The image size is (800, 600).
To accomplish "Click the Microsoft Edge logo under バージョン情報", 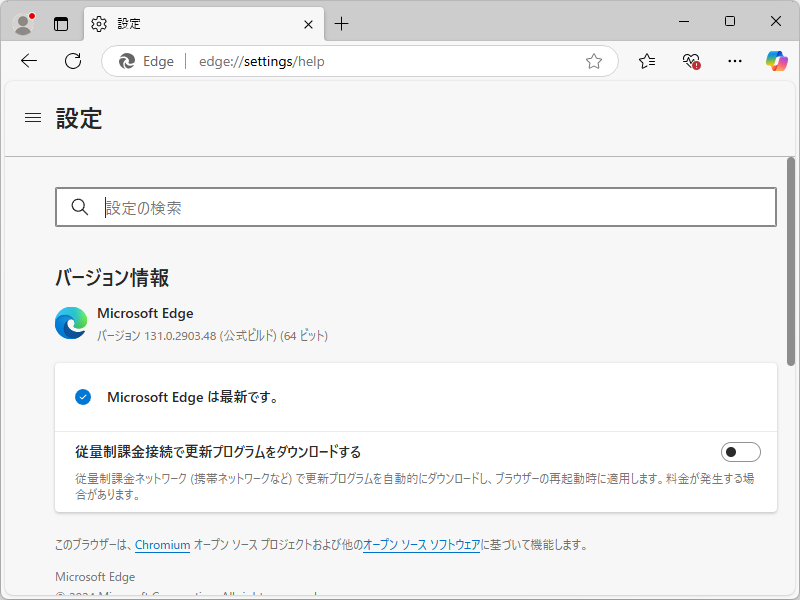I will coord(70,323).
